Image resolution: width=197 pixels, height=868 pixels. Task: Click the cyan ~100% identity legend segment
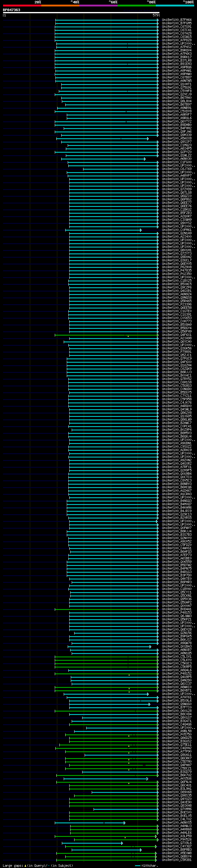click(x=175, y=6)
